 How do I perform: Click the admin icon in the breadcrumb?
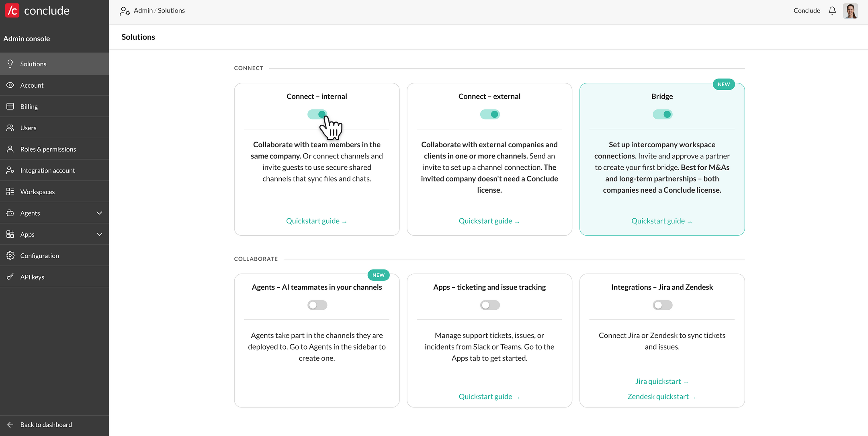pyautogui.click(x=125, y=11)
